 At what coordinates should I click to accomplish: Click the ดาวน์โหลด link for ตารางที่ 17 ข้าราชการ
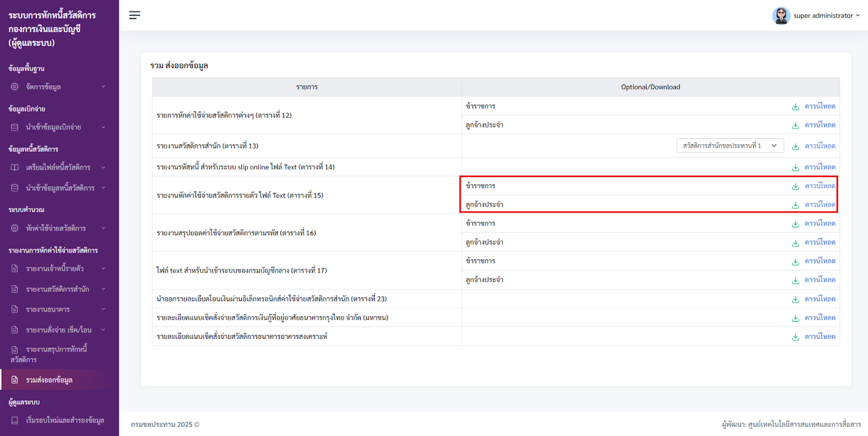tap(820, 261)
